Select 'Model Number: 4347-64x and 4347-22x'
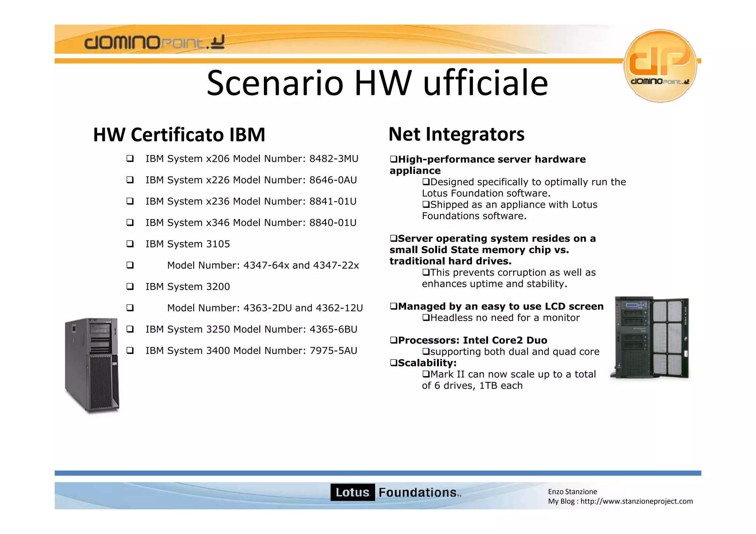Viewport: 756px width, 534px height. click(x=263, y=265)
